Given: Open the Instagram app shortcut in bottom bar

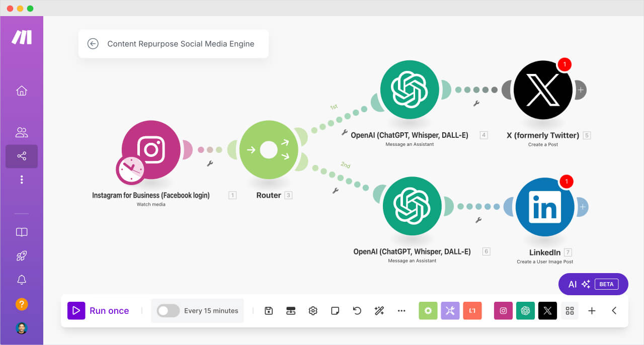Looking at the screenshot, I should (x=503, y=311).
